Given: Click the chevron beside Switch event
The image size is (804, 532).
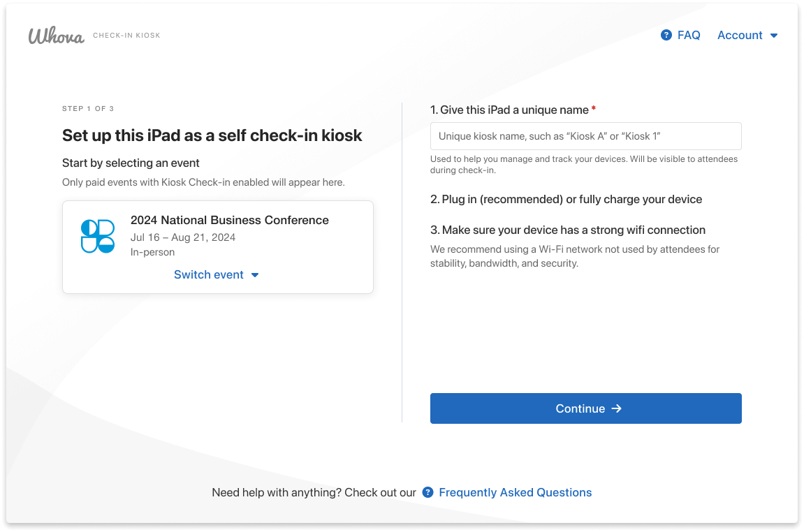Looking at the screenshot, I should (255, 275).
